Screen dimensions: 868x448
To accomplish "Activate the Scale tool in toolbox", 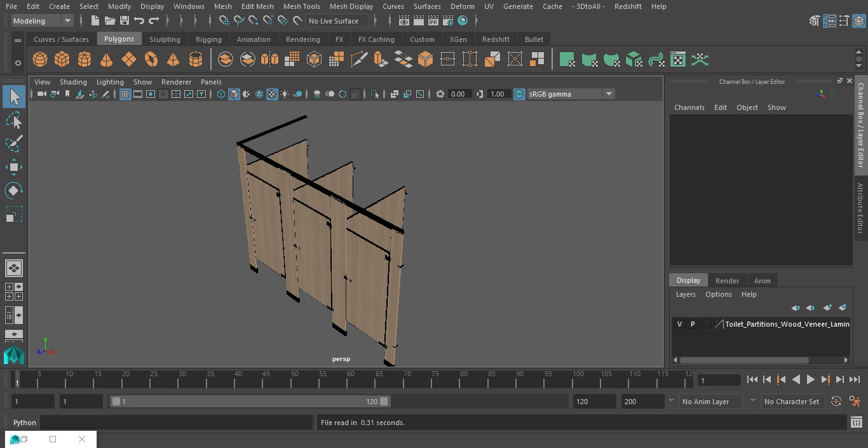I will point(13,214).
